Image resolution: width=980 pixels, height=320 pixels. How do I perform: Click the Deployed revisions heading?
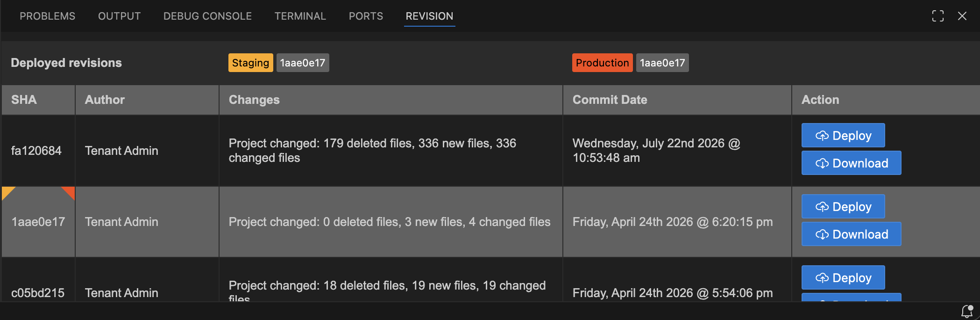66,63
